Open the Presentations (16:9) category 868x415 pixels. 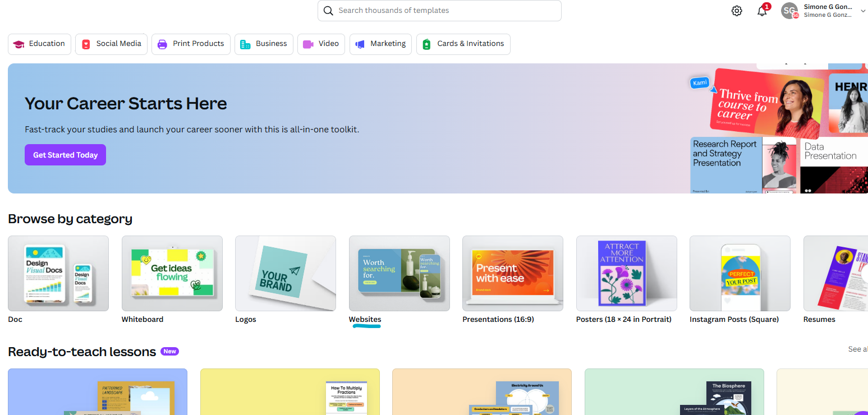tap(512, 273)
